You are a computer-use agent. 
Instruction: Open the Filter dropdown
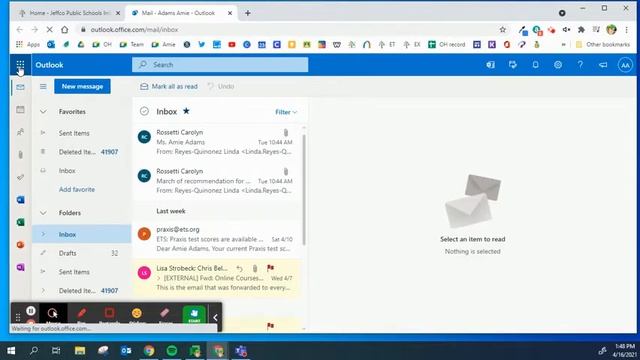pyautogui.click(x=286, y=112)
